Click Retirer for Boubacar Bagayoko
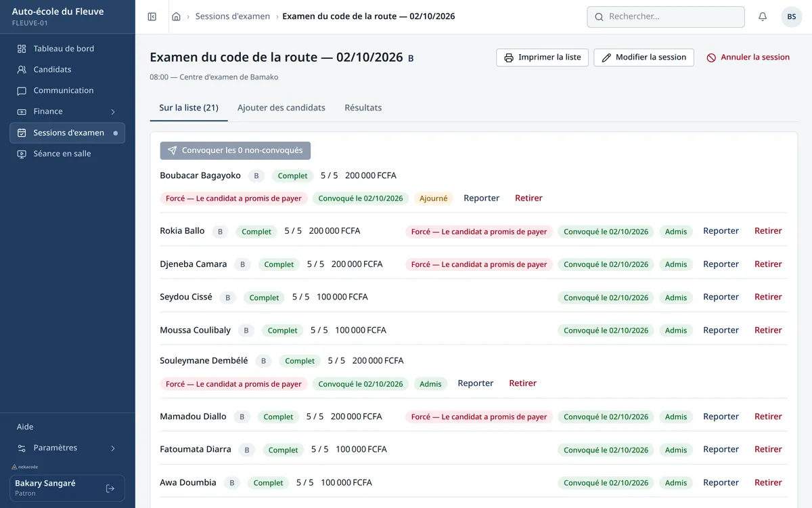The height and width of the screenshot is (508, 812). click(528, 198)
